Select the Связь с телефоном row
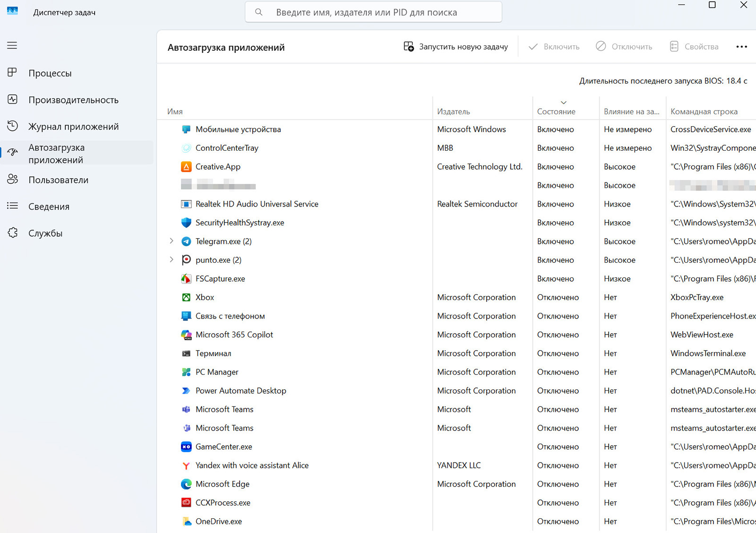The height and width of the screenshot is (533, 756). (456, 316)
